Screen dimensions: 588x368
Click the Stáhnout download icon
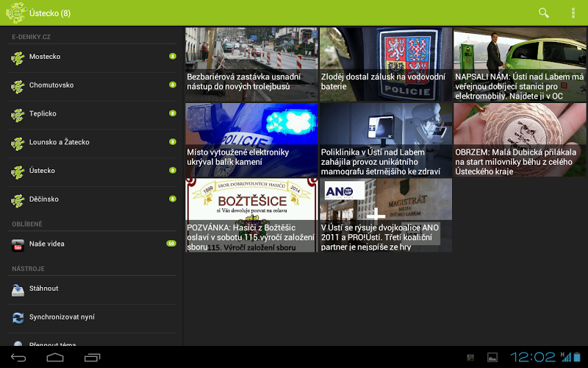18,289
